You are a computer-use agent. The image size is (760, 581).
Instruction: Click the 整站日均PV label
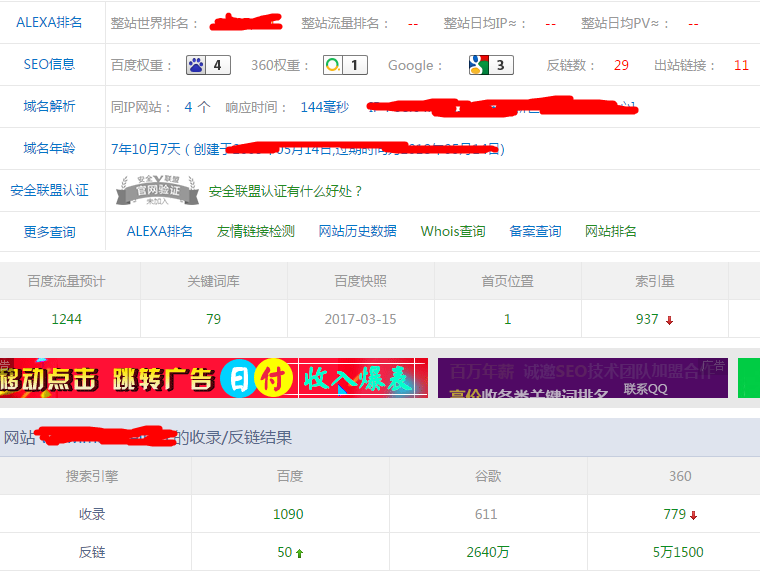[625, 23]
